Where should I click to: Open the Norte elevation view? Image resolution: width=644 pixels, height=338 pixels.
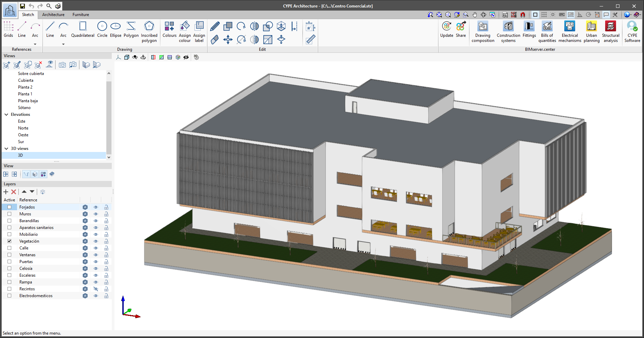pyautogui.click(x=23, y=128)
